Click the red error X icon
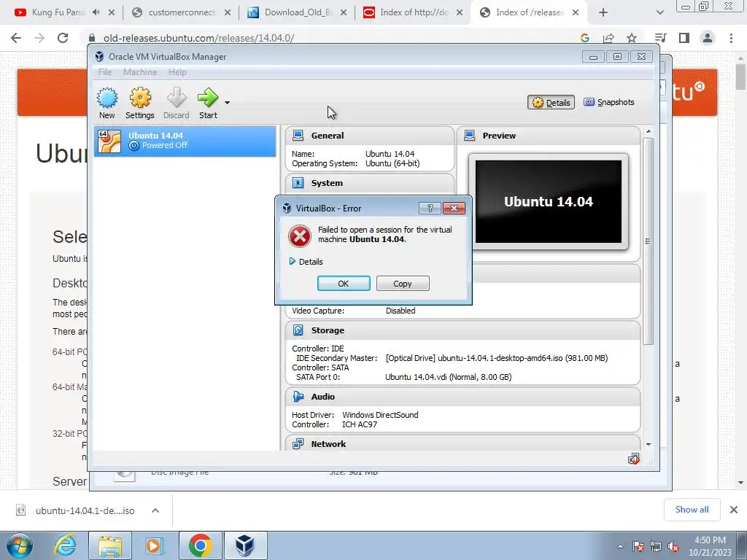747x560 pixels. pyautogui.click(x=300, y=236)
